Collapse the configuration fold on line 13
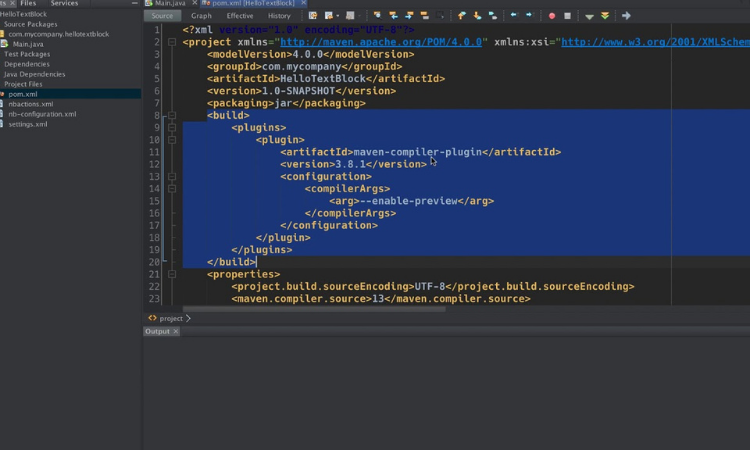 coord(172,176)
